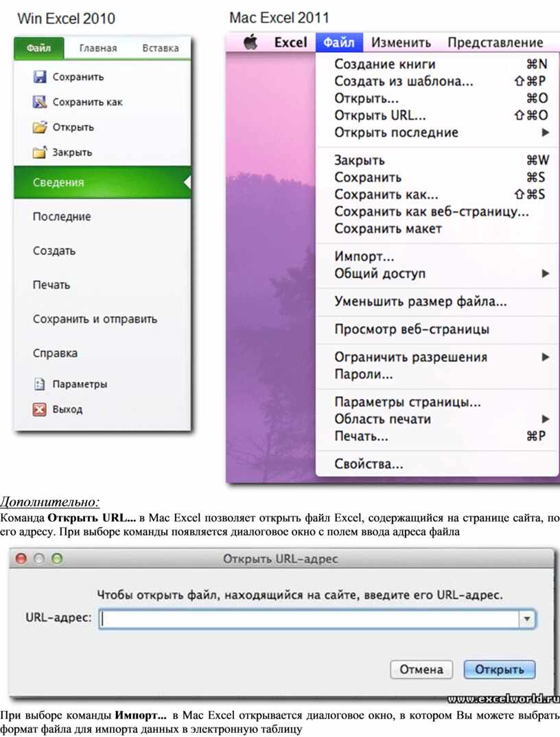Expand the Ограничить разрешения submenu
This screenshot has width=560, height=737.
tap(545, 357)
